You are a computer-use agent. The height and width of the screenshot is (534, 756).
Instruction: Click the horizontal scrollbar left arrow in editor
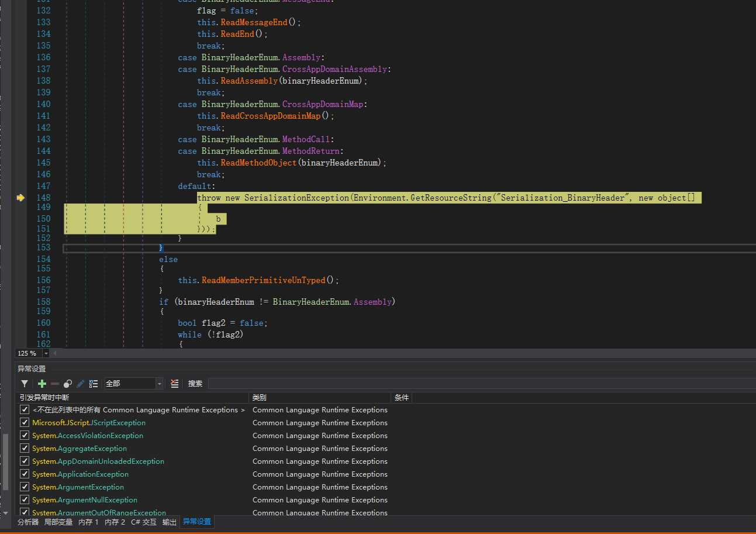[56, 353]
